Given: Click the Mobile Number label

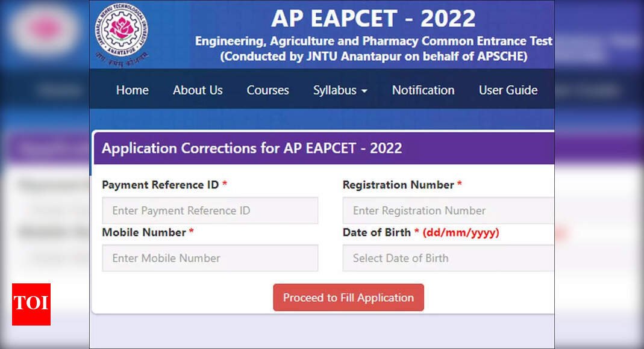Looking at the screenshot, I should (x=144, y=232).
